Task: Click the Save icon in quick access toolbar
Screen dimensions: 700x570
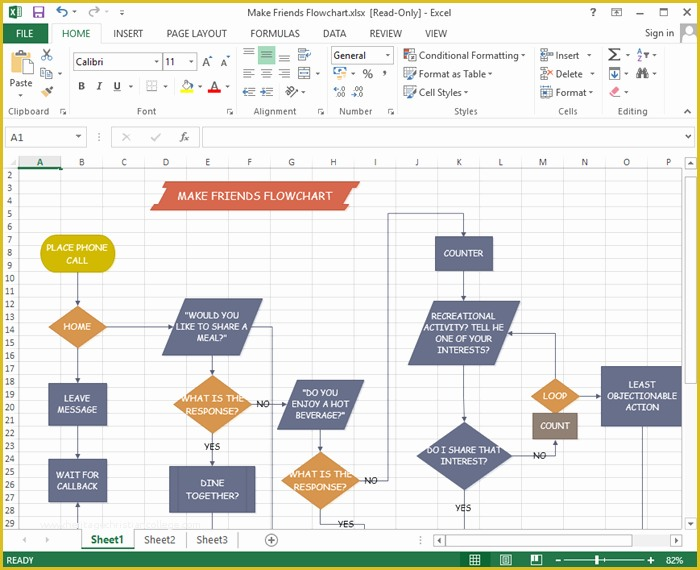Action: pyautogui.click(x=38, y=12)
